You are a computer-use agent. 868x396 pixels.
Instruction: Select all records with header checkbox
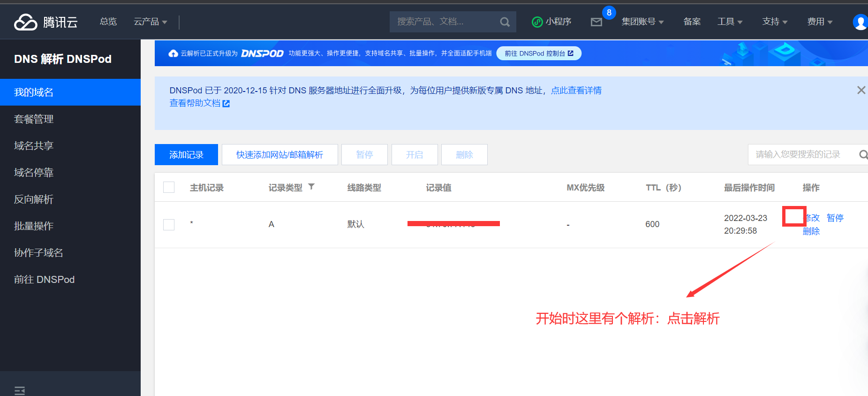tap(169, 187)
